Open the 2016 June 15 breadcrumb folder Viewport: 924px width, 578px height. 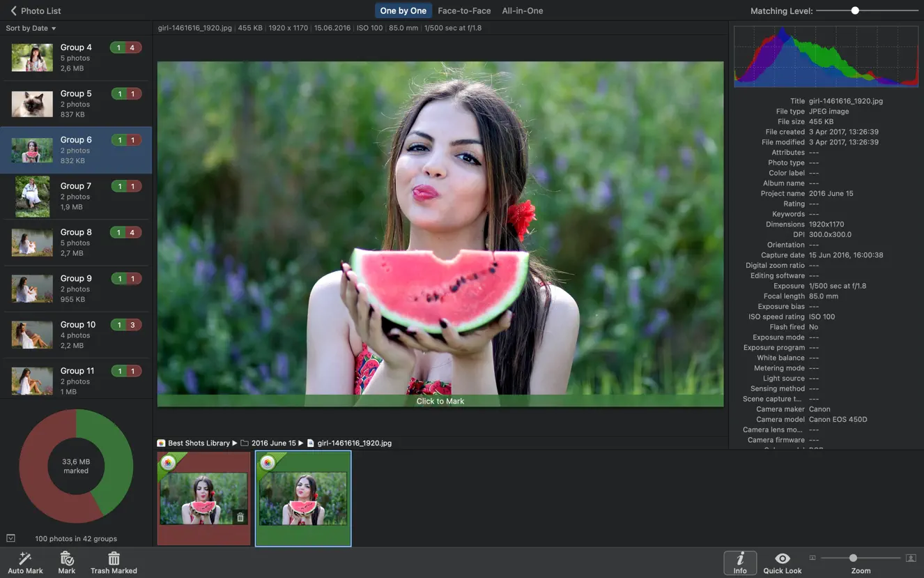tap(275, 443)
